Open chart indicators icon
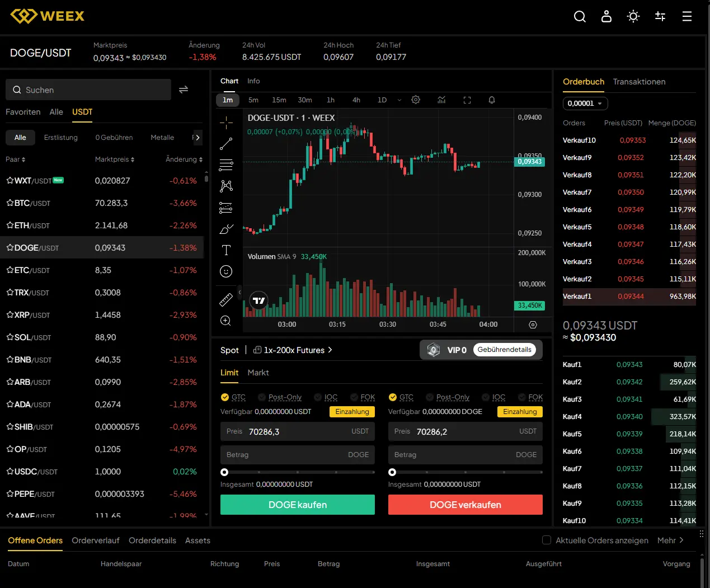 click(x=441, y=100)
